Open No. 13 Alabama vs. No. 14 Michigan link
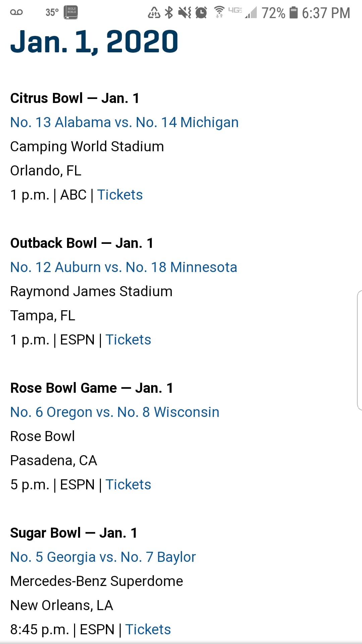 coord(124,122)
